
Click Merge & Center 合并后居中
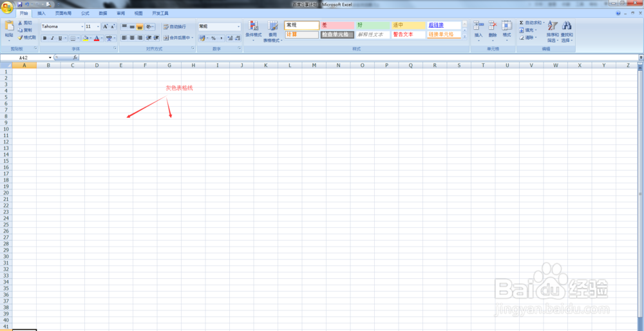point(177,38)
